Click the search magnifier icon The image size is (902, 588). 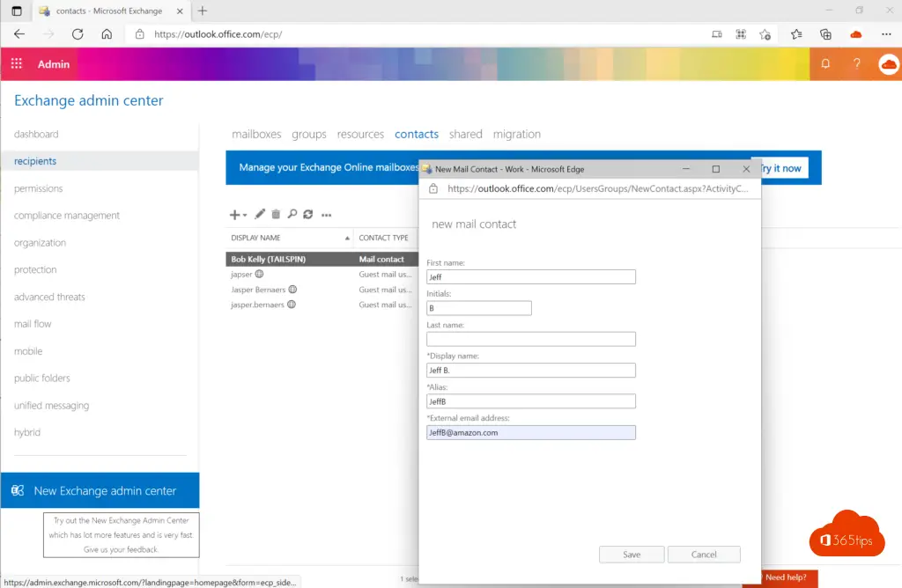click(x=292, y=214)
